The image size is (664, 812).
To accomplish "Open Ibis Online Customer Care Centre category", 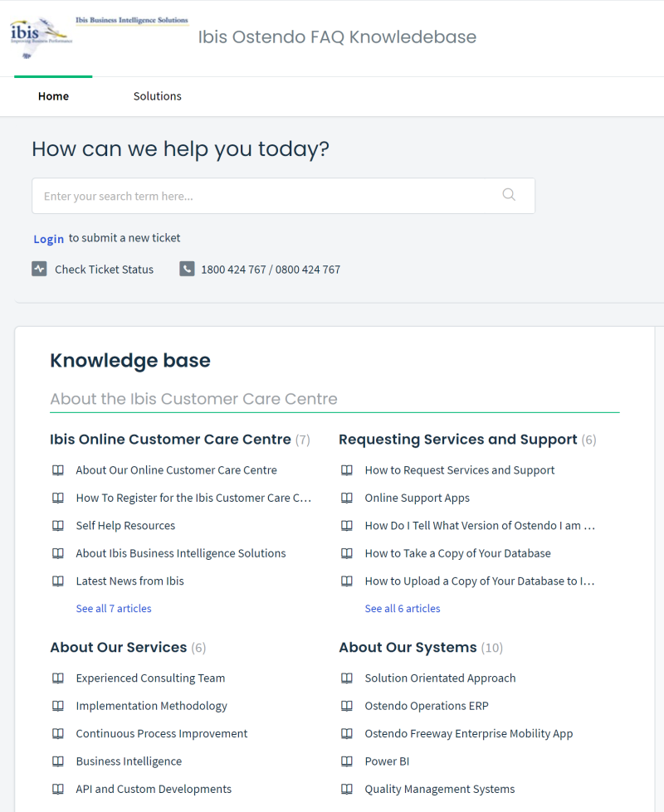I will point(170,439).
